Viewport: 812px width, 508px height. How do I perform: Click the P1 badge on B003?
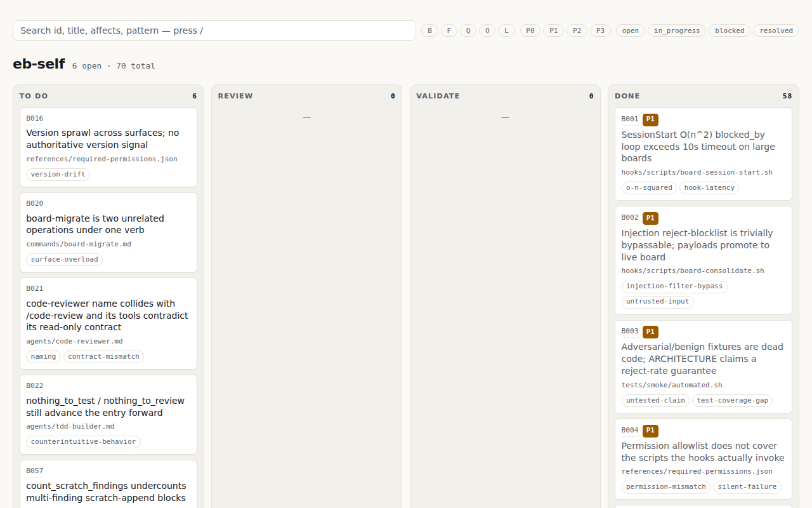click(x=650, y=331)
